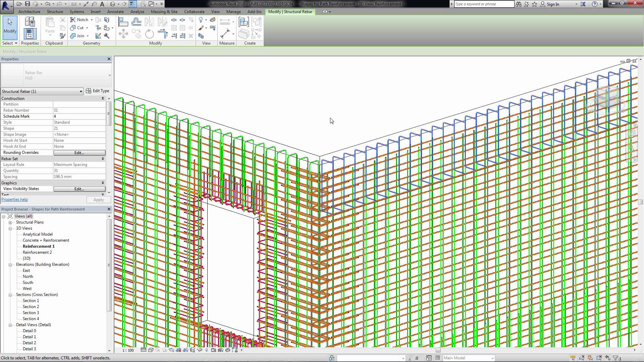Adjust the view scale 1:100 control
644x362 pixels.
click(x=128, y=350)
